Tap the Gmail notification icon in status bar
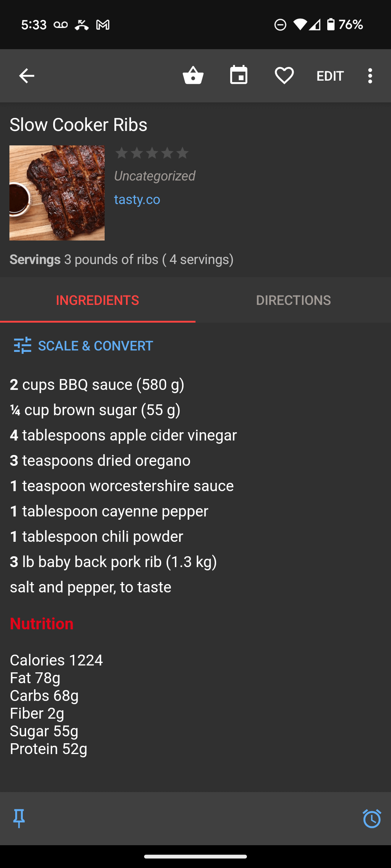 coord(103,25)
